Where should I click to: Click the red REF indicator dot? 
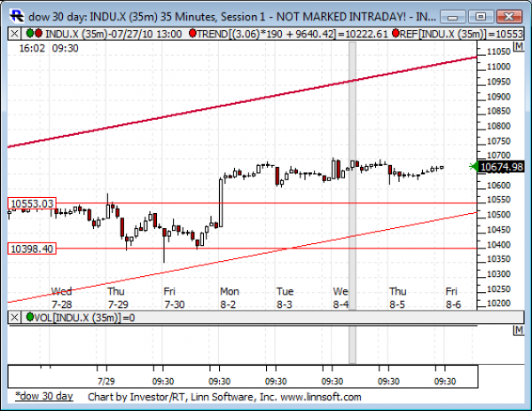395,33
